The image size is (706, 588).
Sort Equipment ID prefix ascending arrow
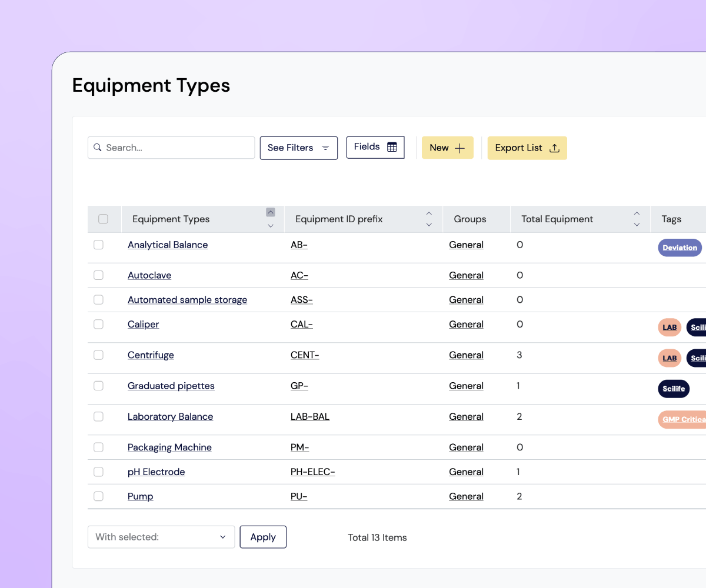(429, 213)
